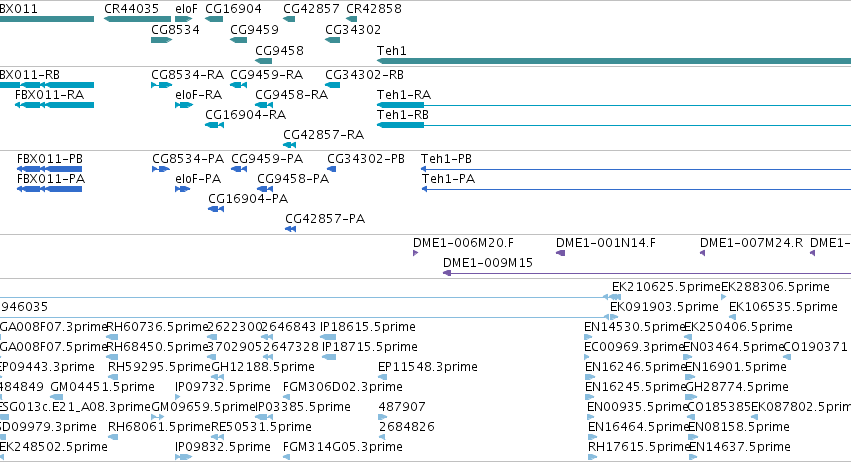
Task: Select EST FGM314G05.3prime
Action: 342,447
